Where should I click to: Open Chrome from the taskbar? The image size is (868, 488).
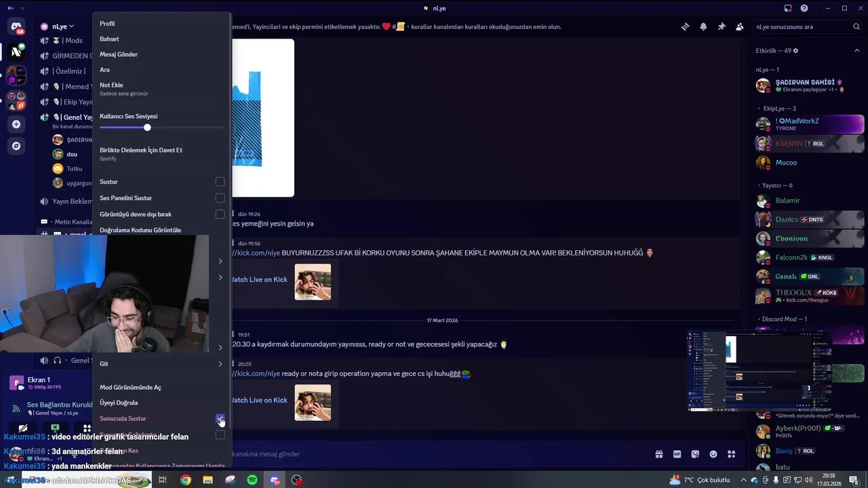(x=186, y=480)
